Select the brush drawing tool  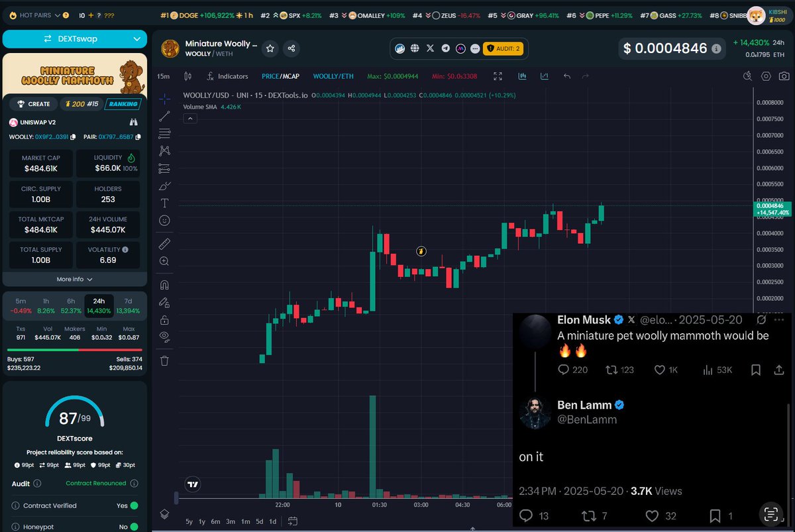pyautogui.click(x=165, y=186)
